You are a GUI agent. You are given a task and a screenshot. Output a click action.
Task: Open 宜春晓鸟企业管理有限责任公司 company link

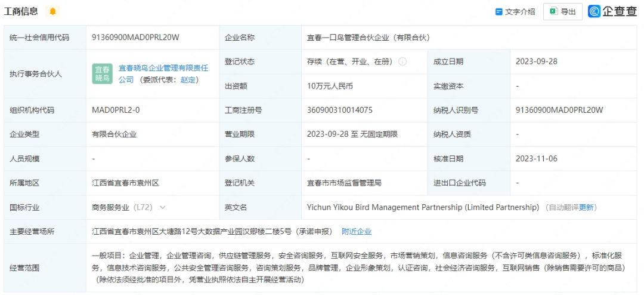tap(163, 69)
